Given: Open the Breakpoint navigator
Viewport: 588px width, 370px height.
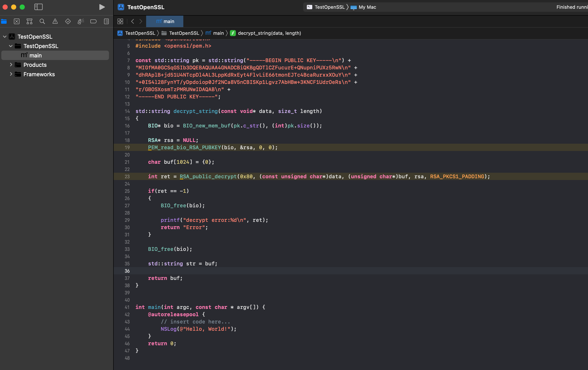Looking at the screenshot, I should (x=94, y=22).
